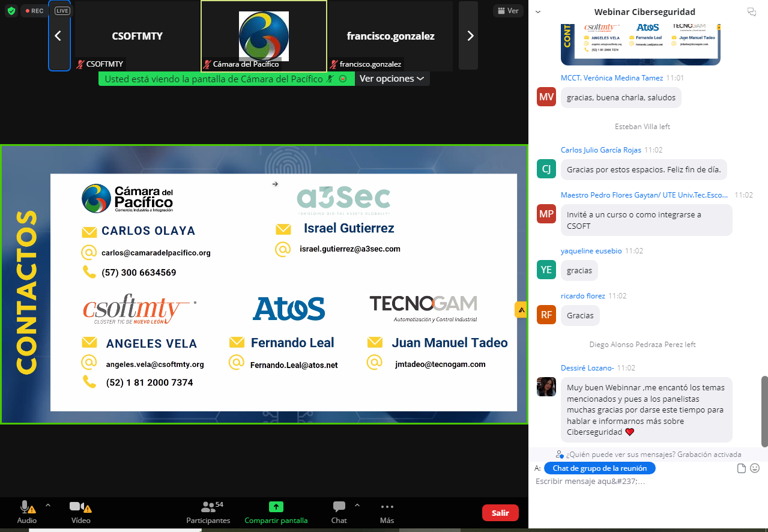Click message 'Invité a un curso' from Pedro
768x532 pixels.
(x=646, y=220)
